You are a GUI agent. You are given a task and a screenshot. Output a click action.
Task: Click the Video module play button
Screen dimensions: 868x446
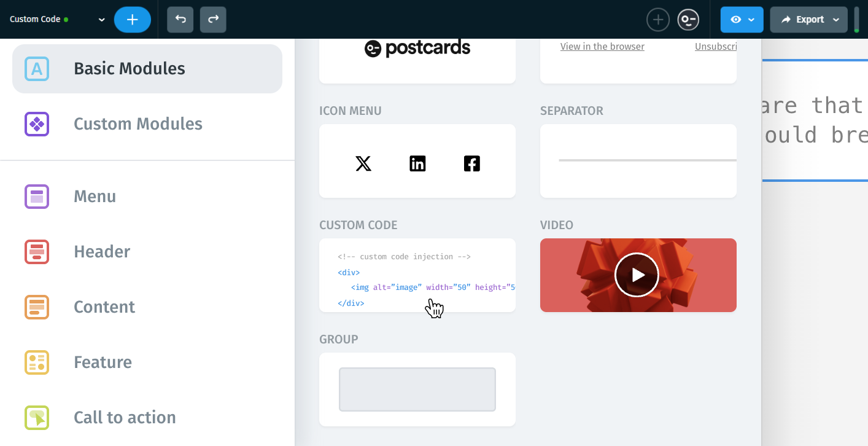(x=637, y=275)
